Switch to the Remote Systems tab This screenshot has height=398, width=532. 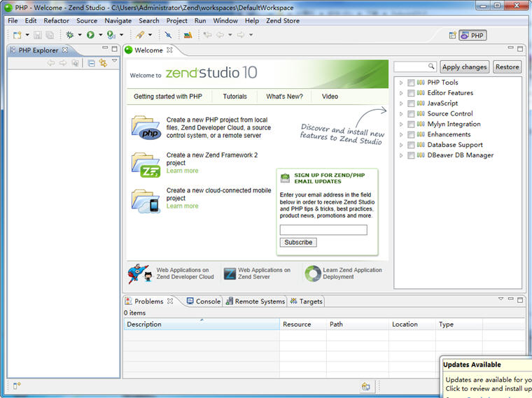(x=255, y=301)
